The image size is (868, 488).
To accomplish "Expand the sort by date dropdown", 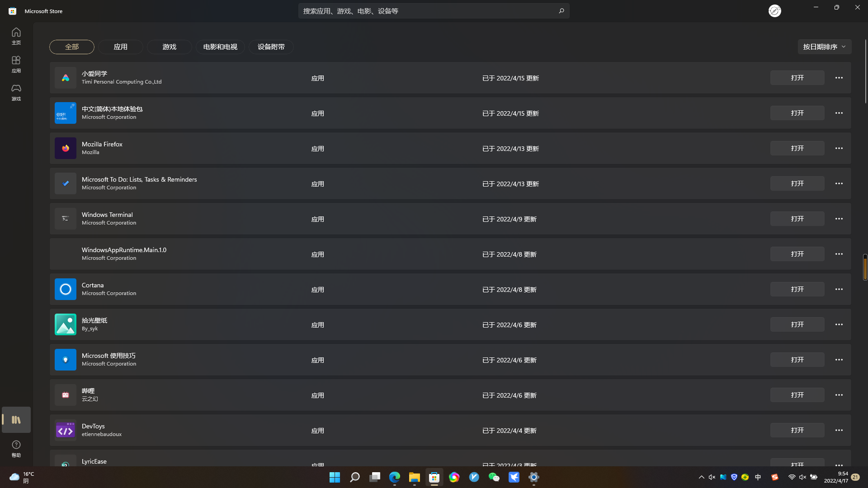I will 824,47.
